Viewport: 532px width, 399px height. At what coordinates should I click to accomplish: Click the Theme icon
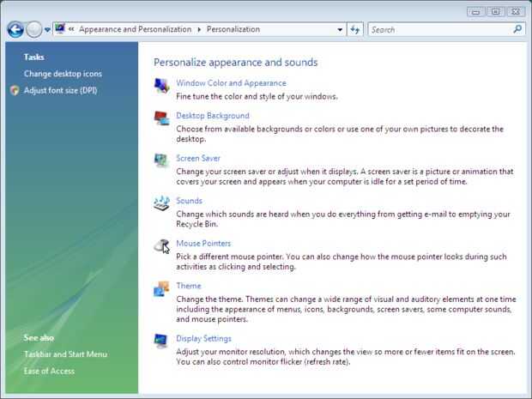(x=161, y=288)
